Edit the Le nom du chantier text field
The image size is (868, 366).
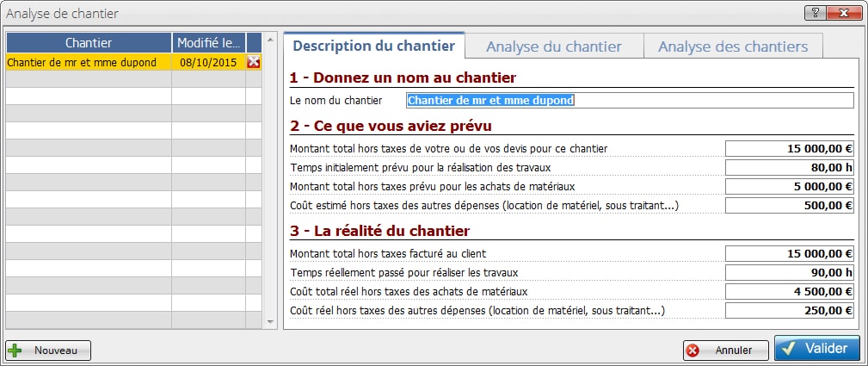tap(630, 101)
